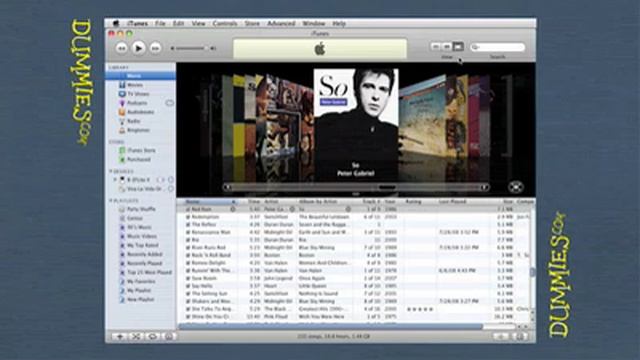Screen dimensions: 640x360
Task: Toggle the shuffle button at bottom left
Action: [x=136, y=336]
